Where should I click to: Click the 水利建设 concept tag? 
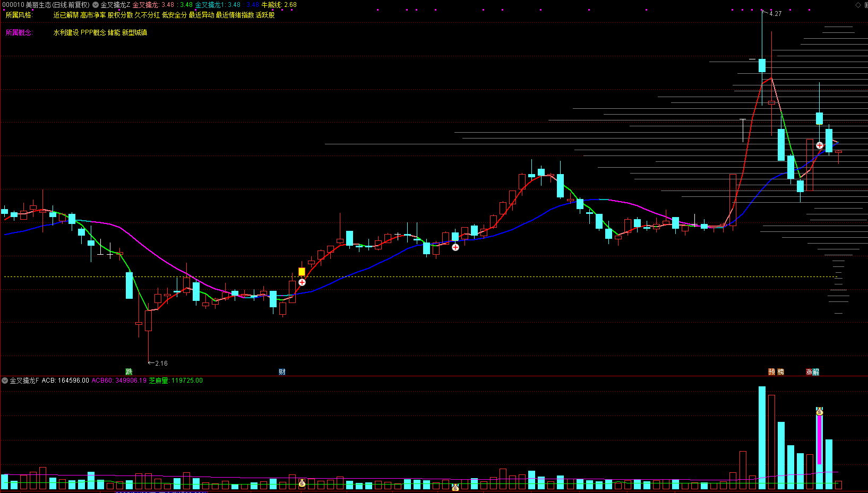tap(66, 32)
